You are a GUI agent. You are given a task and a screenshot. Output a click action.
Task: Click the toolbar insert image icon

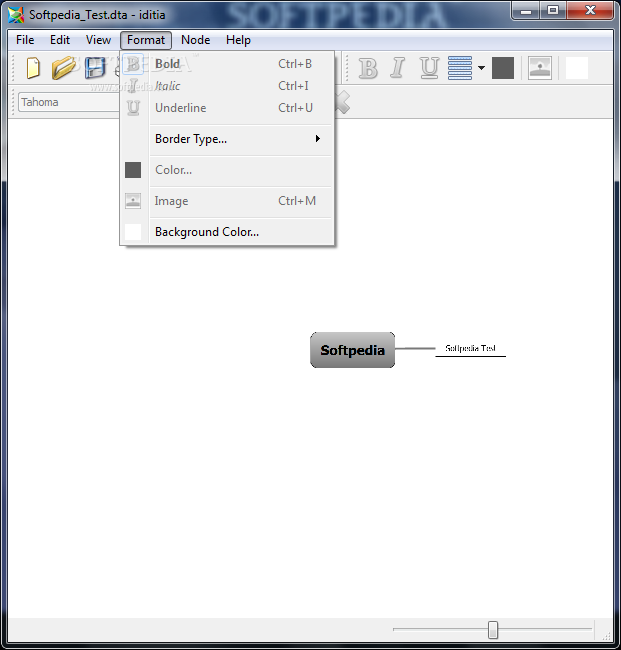pos(540,68)
